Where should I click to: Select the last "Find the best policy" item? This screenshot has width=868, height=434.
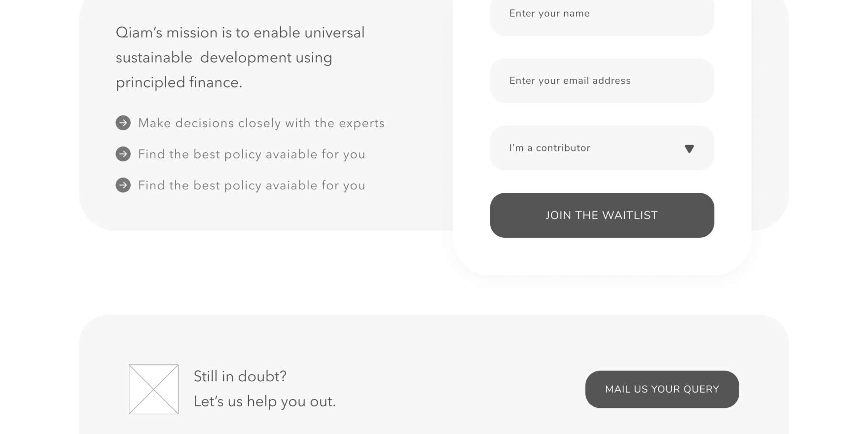[251, 185]
